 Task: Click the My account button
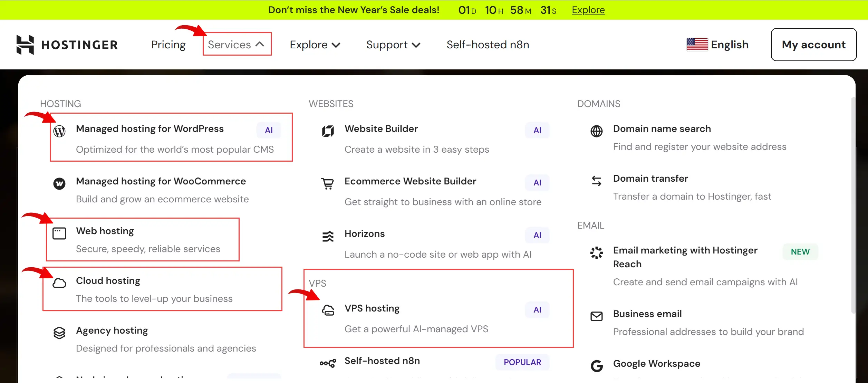(x=813, y=44)
